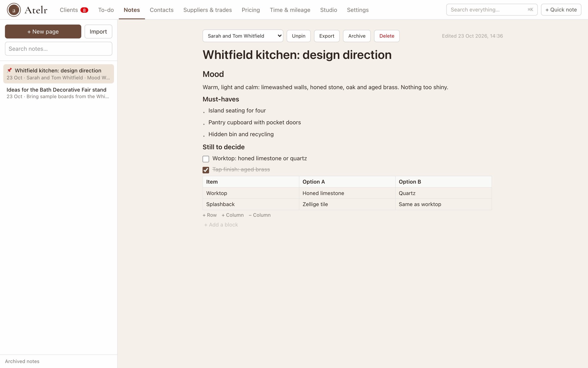
Task: Click the Still to decide heading
Action: coord(223,147)
